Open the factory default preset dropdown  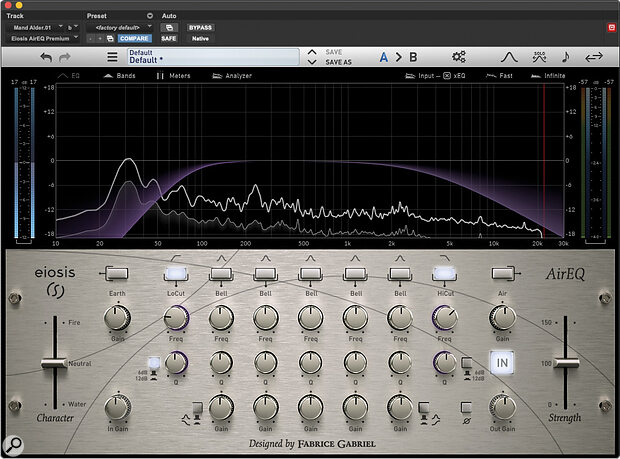pyautogui.click(x=120, y=27)
